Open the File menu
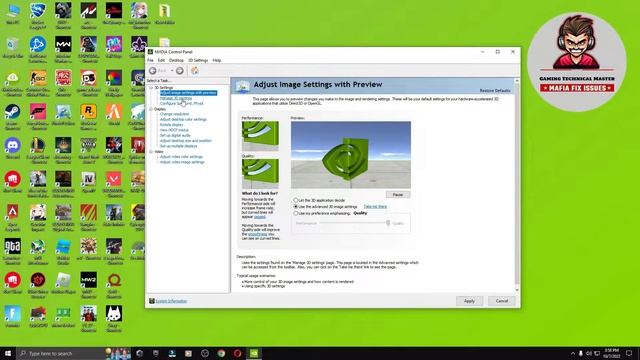The image size is (640, 360). [x=150, y=60]
